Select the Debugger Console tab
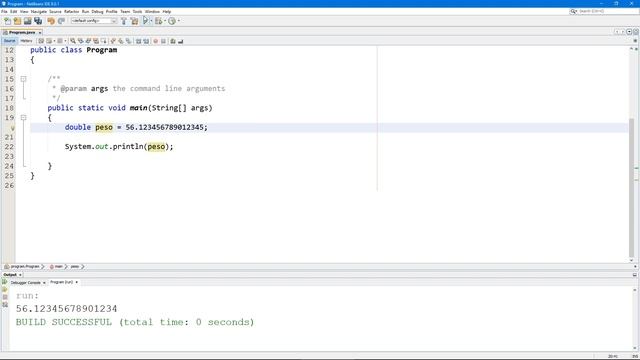Image resolution: width=640 pixels, height=360 pixels. (x=25, y=282)
